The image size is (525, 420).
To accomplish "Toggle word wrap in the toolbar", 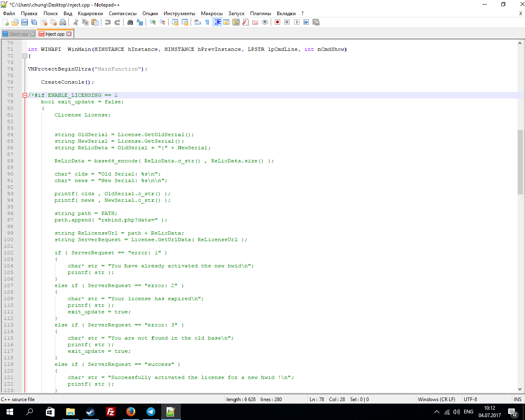I will (x=198, y=22).
